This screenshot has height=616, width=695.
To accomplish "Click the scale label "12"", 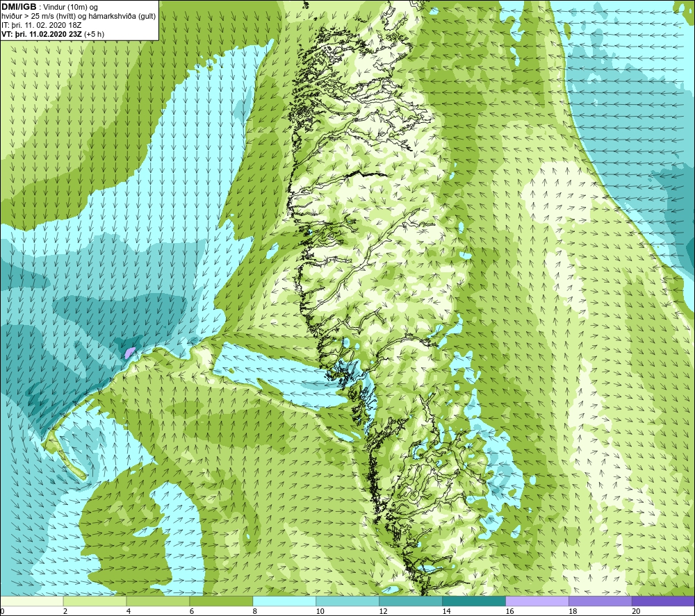I will pos(383,611).
